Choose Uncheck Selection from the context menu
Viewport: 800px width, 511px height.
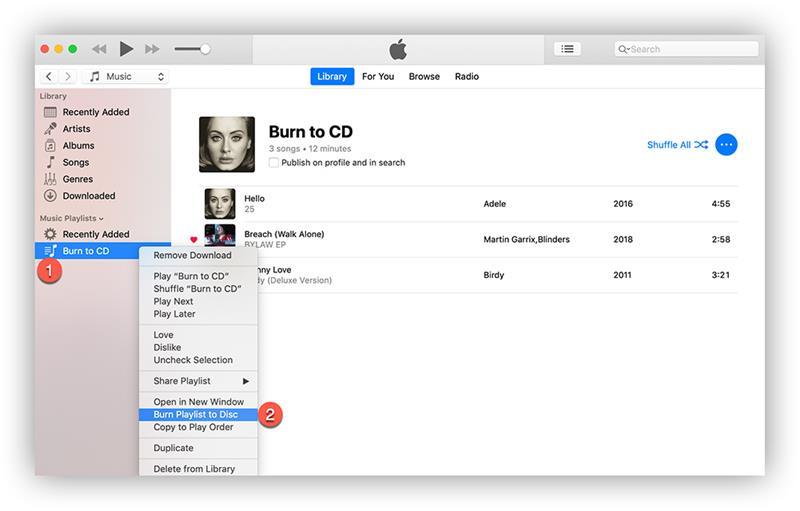click(193, 360)
